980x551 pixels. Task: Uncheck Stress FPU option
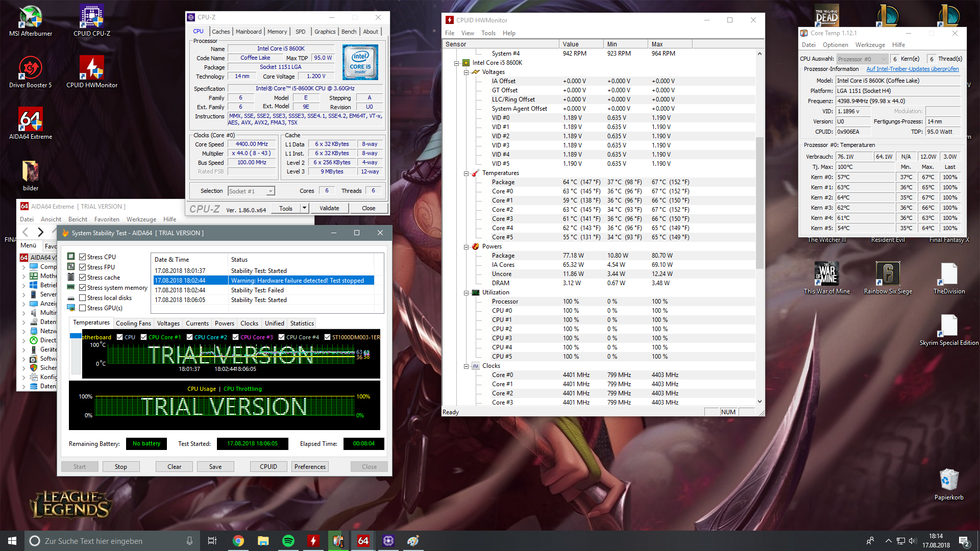(82, 267)
